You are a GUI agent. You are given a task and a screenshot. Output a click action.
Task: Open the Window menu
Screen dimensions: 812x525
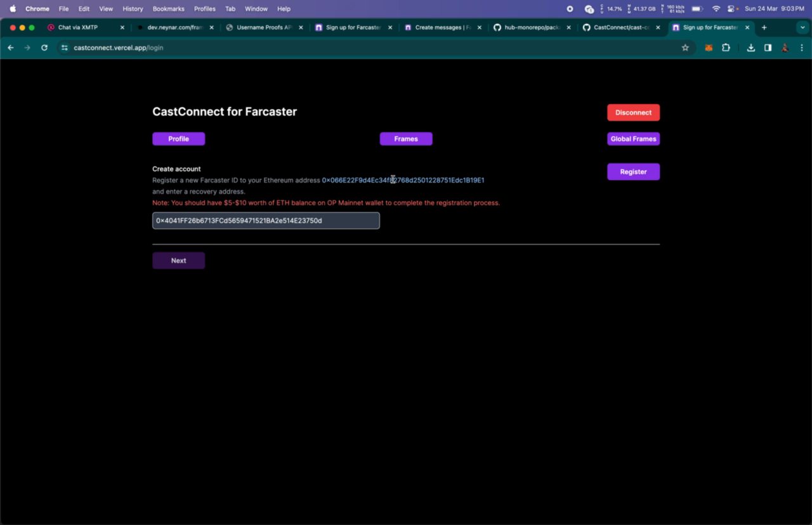point(256,9)
